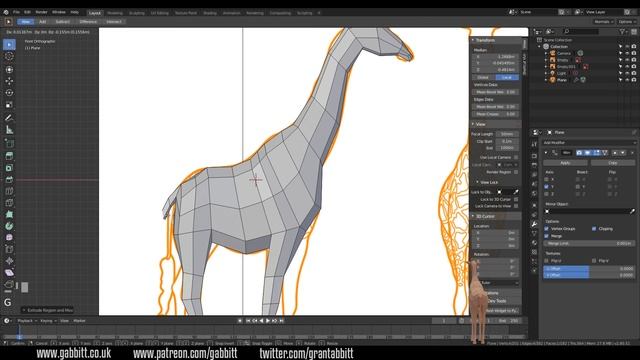Viewport: 640px width, 360px height.
Task: Switch to the Layout workspace tab
Action: (x=95, y=13)
